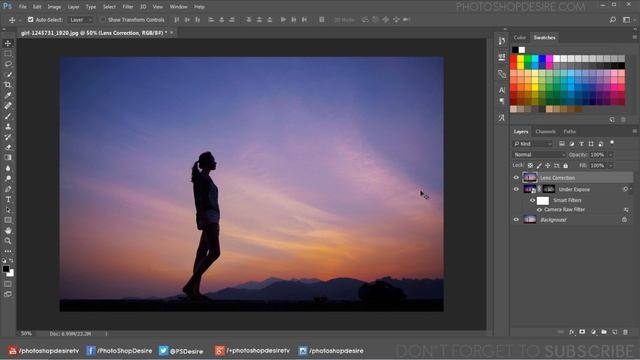Open the File menu
The height and width of the screenshot is (360, 640).
click(22, 7)
